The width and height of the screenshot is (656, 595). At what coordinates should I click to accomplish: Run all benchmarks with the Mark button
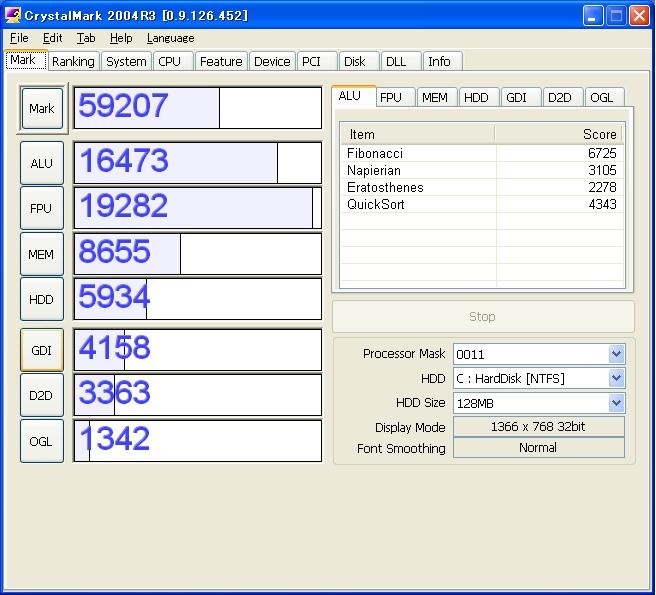[42, 108]
